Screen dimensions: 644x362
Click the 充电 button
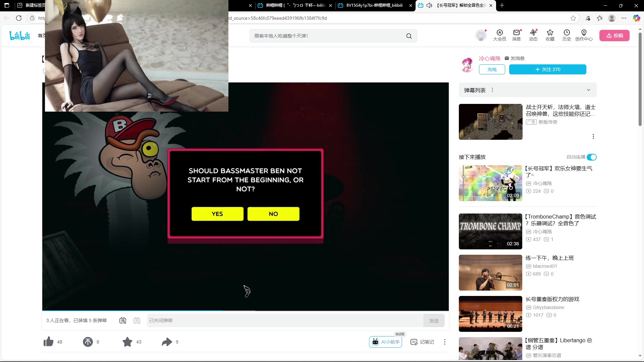coord(492,69)
